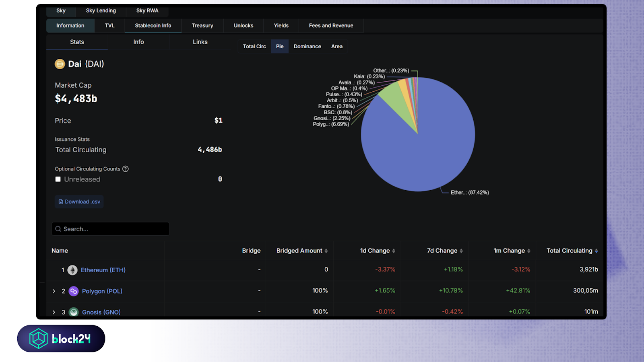Show the Dominance chart view
Viewport: 644px width, 362px height.
[308, 46]
